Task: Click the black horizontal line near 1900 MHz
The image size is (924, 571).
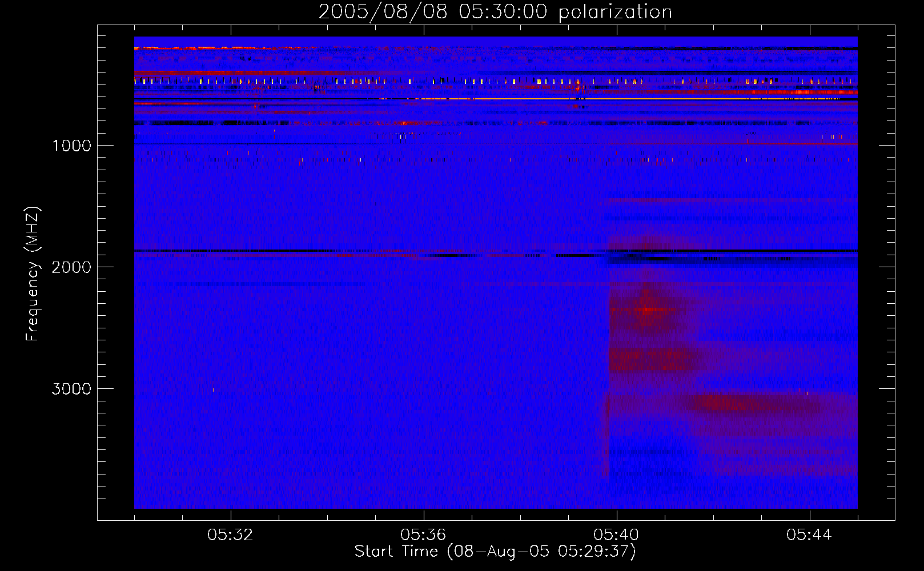Action: [496, 251]
